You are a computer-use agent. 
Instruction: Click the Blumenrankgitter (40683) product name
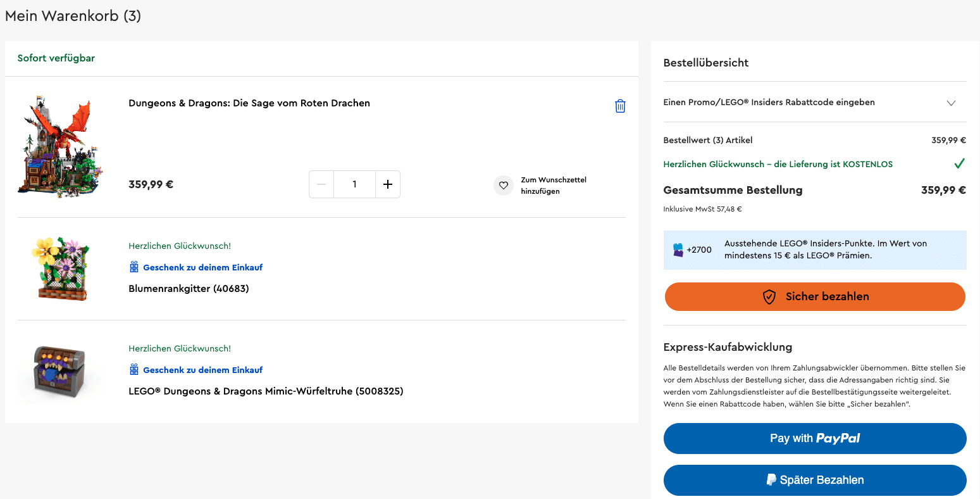pyautogui.click(x=189, y=289)
